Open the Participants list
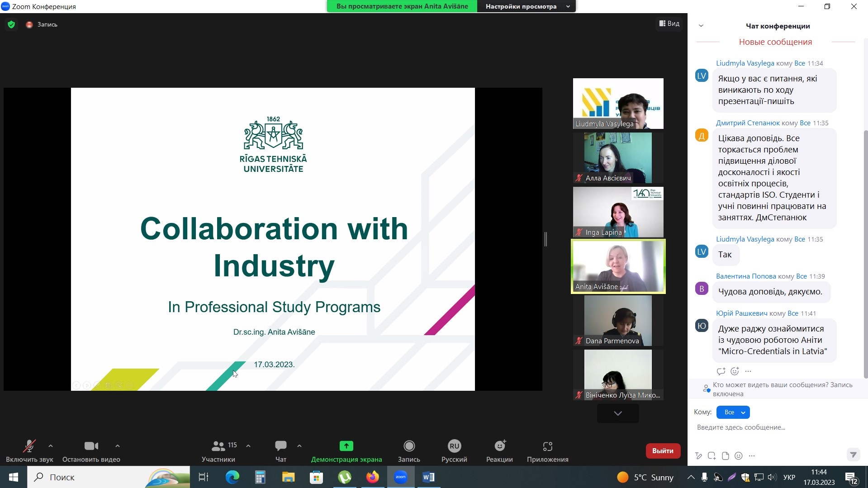This screenshot has height=488, width=868. (x=218, y=446)
